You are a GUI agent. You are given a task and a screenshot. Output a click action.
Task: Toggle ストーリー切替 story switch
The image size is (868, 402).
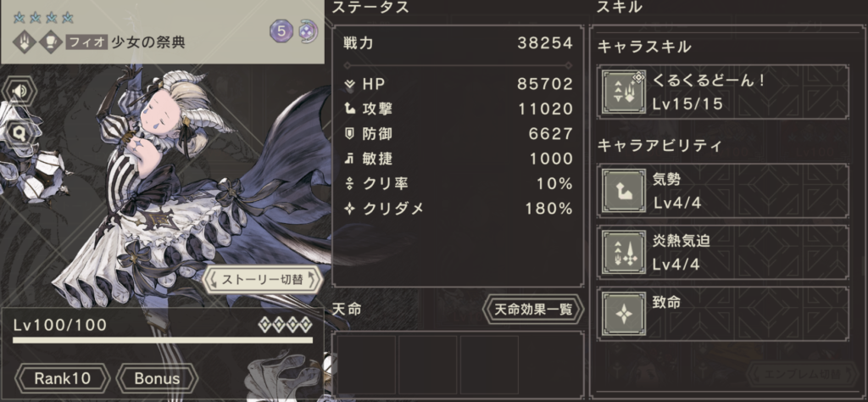pos(263,280)
